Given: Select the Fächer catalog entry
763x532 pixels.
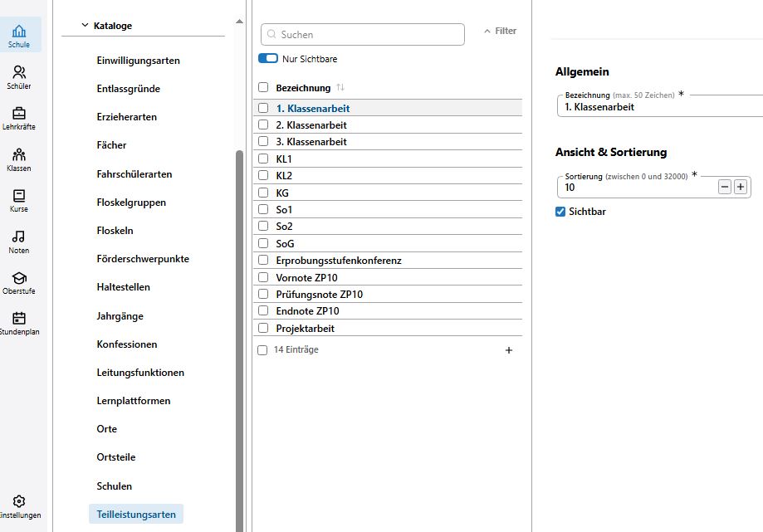Looking at the screenshot, I should 111,145.
